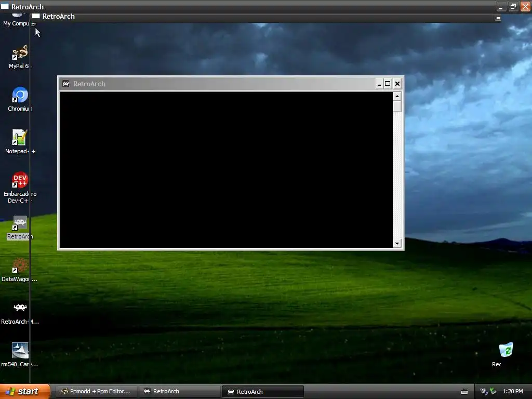Open the Windows Start menu
This screenshot has height=399, width=532.
click(25, 391)
